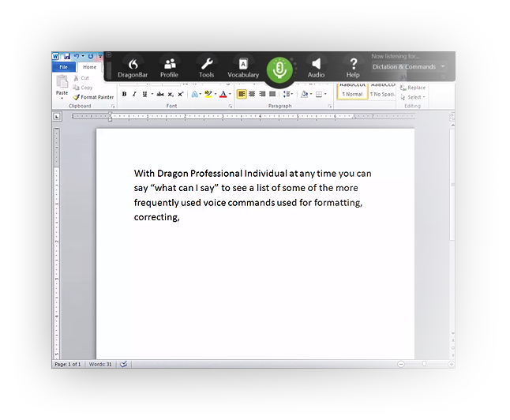This screenshot has width=510, height=420.
Task: Toggle italic formatting
Action: 134,94
